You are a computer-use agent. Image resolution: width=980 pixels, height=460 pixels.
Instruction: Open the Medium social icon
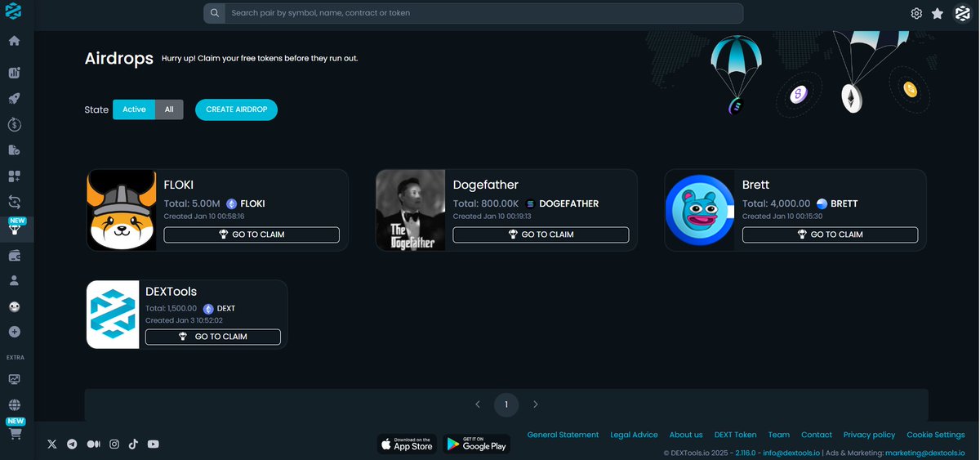(x=93, y=444)
